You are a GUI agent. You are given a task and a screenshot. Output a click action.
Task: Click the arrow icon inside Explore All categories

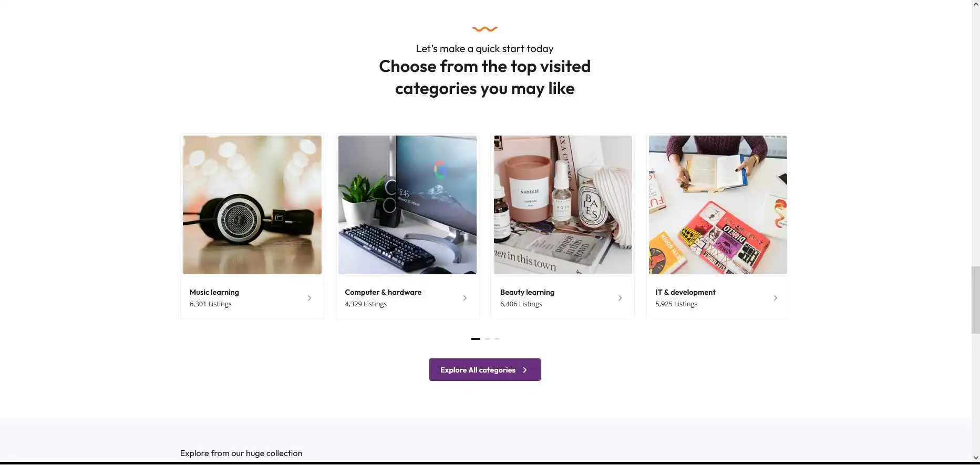[524, 370]
